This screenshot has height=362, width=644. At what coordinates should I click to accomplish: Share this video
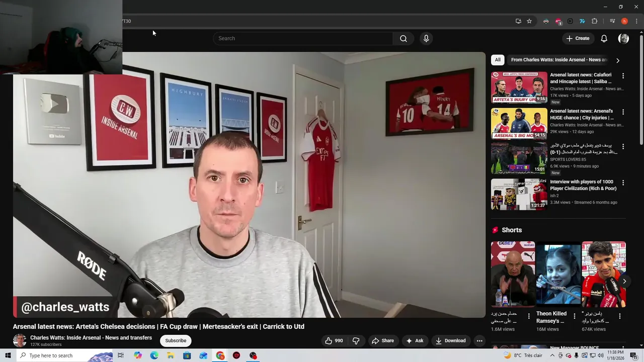(x=382, y=341)
